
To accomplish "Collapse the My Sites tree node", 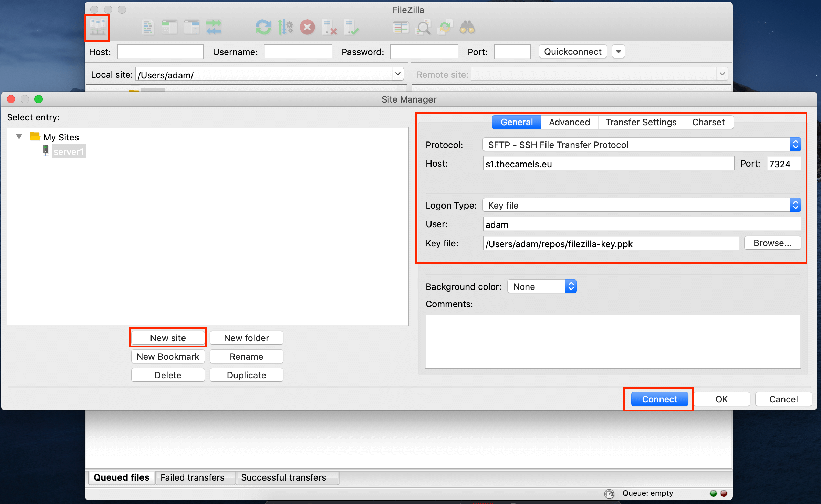I will click(x=19, y=137).
